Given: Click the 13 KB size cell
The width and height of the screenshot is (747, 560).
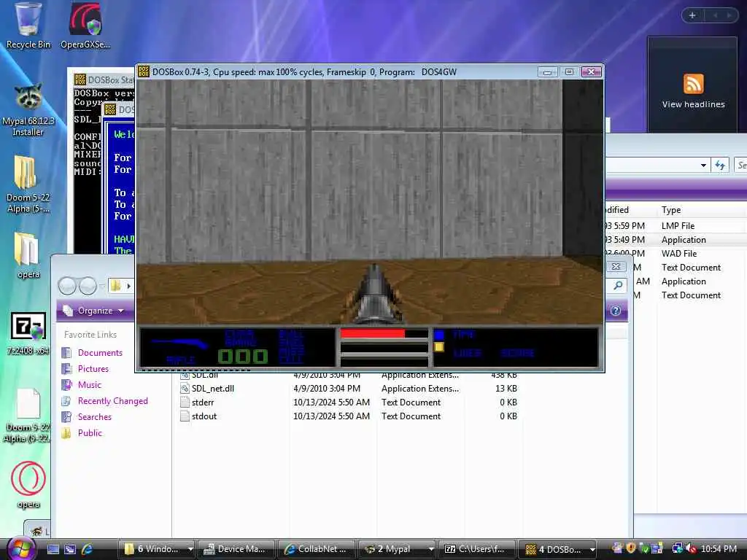Looking at the screenshot, I should (x=506, y=389).
